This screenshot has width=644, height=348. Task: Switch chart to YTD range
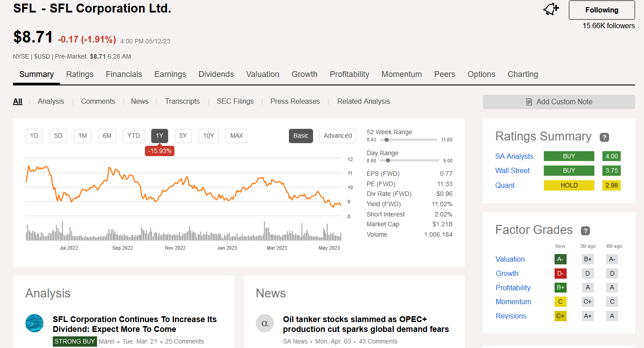tap(133, 136)
